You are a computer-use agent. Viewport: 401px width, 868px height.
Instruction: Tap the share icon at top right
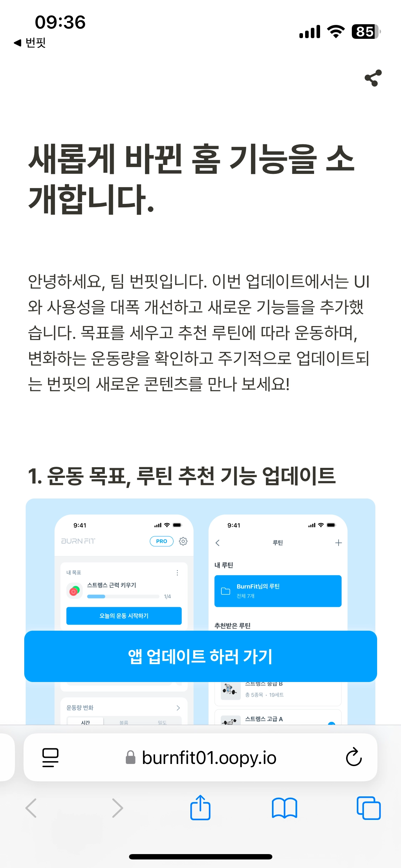373,78
